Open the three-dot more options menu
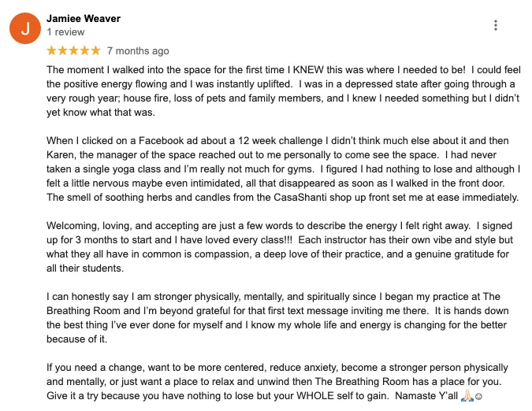Viewport: 532px width, 411px height. point(496,25)
